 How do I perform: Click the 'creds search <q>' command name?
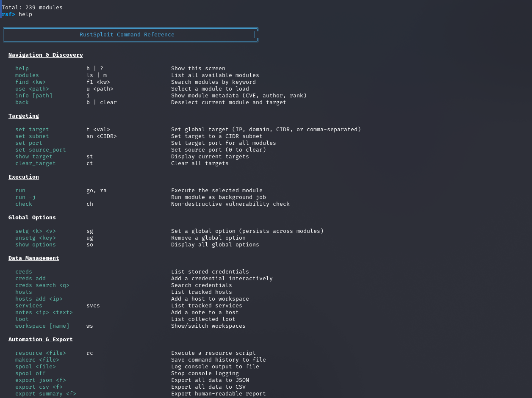click(42, 285)
